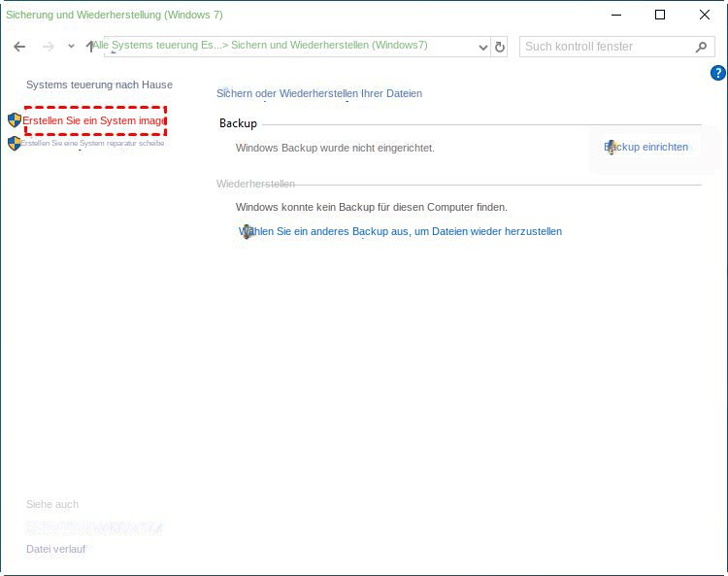The width and height of the screenshot is (728, 576).
Task: Click 'Windows konnte kein Backup' message text
Action: pos(372,207)
